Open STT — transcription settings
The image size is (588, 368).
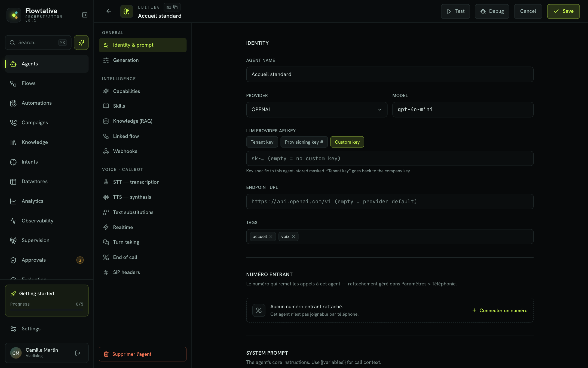tap(143, 182)
